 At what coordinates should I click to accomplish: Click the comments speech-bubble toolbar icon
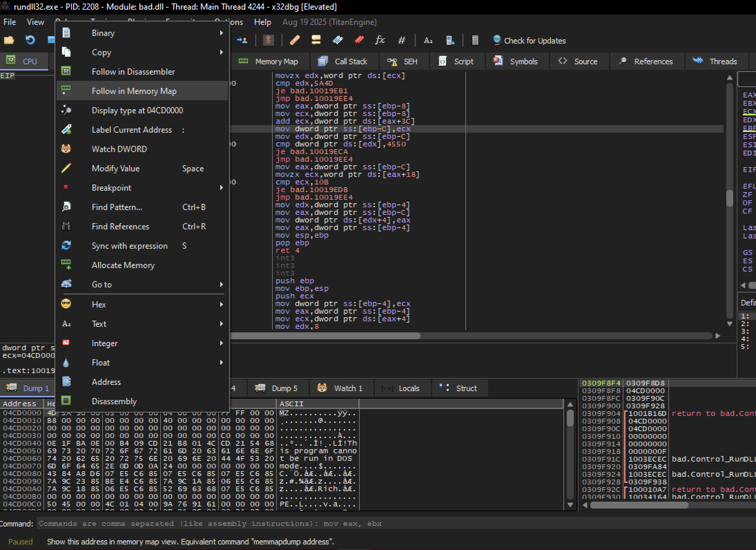click(316, 40)
